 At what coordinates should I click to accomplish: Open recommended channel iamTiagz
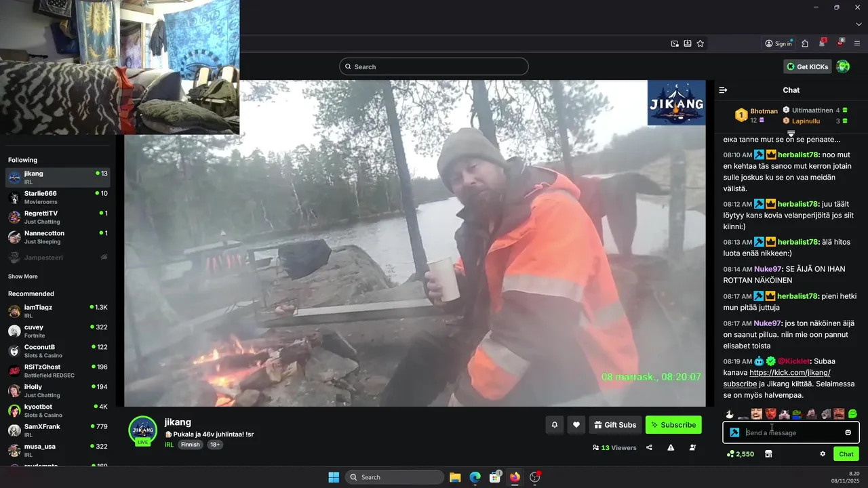click(x=58, y=311)
